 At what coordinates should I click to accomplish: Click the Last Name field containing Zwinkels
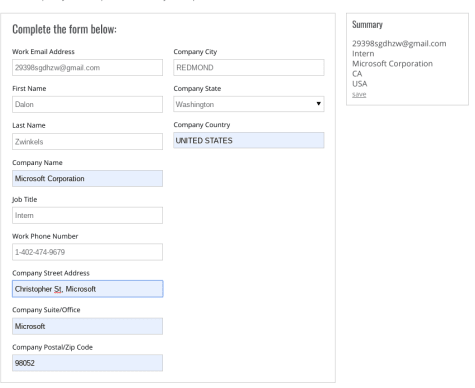(87, 142)
